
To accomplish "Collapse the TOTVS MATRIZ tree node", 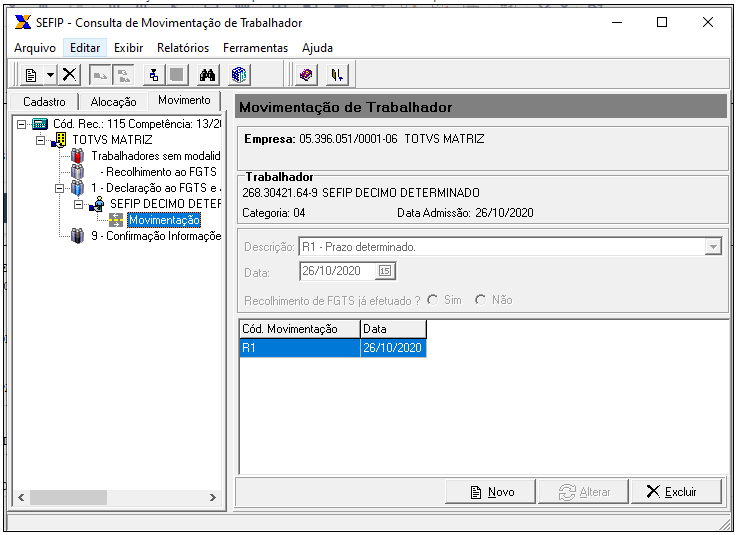I will (40, 140).
